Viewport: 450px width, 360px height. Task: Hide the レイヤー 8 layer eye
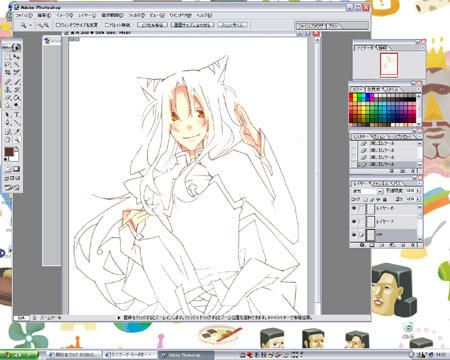pyautogui.click(x=354, y=208)
